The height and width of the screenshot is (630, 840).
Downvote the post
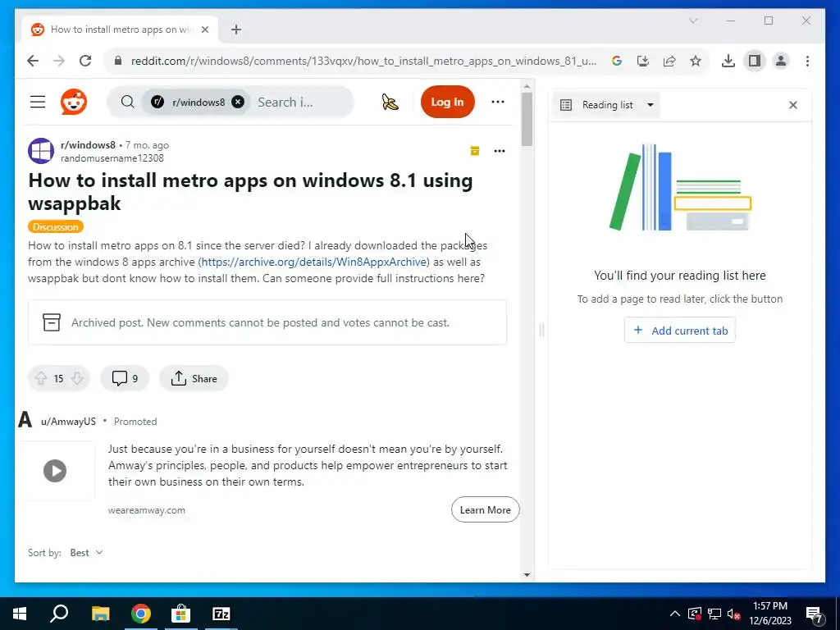tap(76, 378)
